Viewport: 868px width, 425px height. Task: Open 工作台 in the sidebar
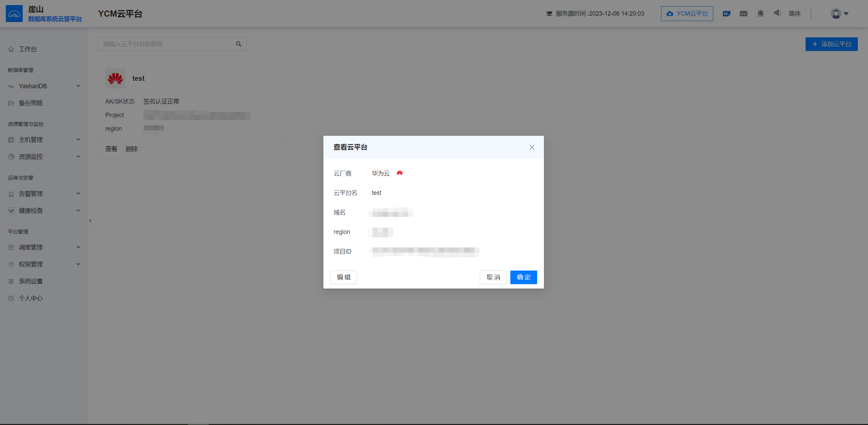click(x=28, y=49)
